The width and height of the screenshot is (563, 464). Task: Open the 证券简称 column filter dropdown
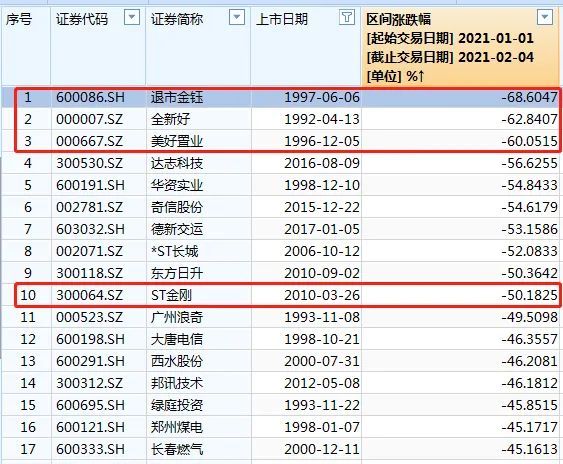pyautogui.click(x=237, y=17)
